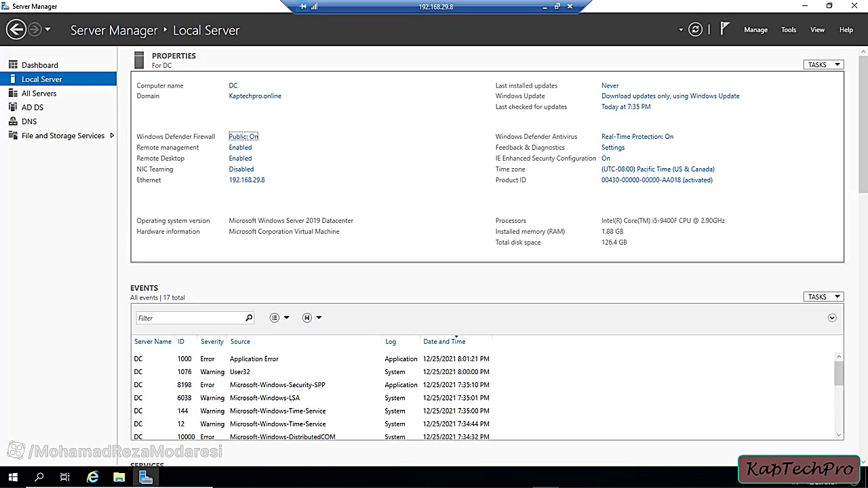Viewport: 868px width, 488px height.
Task: Click into the events Filter field
Action: pos(190,318)
